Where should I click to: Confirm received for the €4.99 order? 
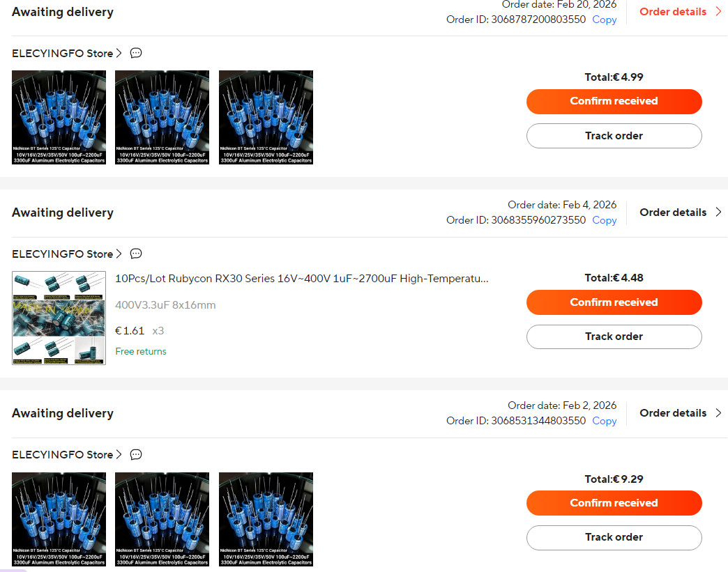(614, 102)
